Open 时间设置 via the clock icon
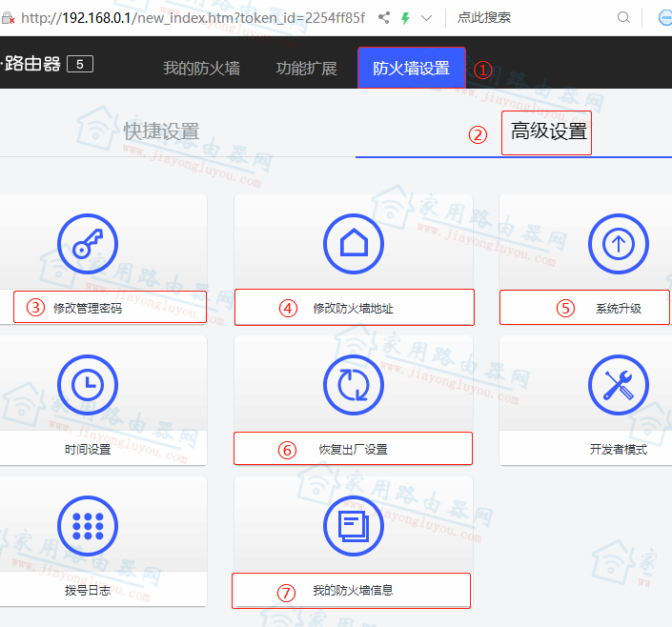 click(88, 384)
